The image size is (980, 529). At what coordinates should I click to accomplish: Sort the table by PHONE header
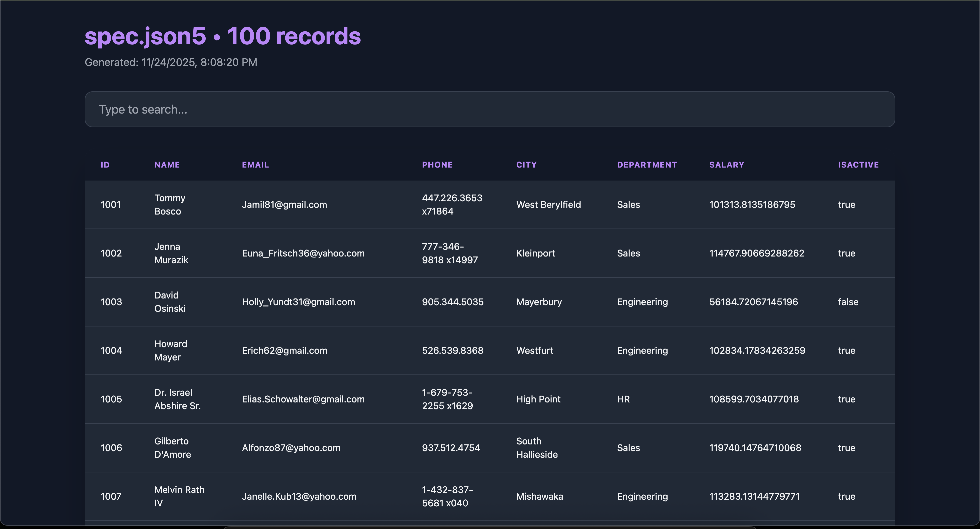pos(437,165)
